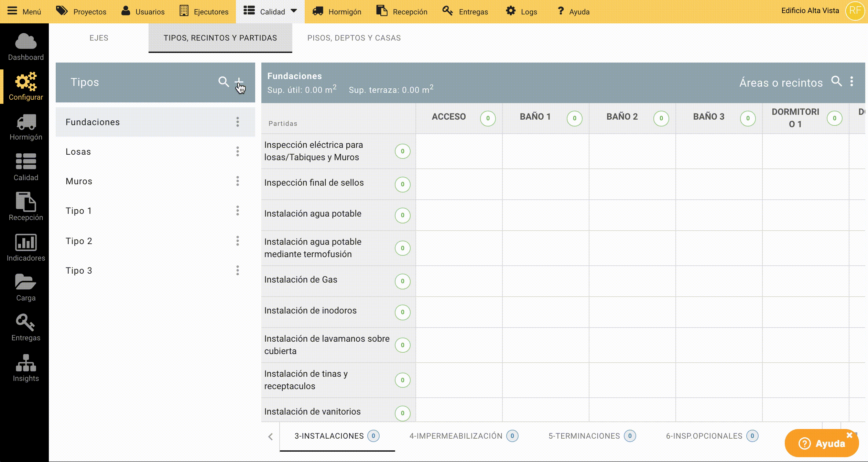868x462 pixels.
Task: Switch to the Pisos, Deptos y Casas tab
Action: 354,38
